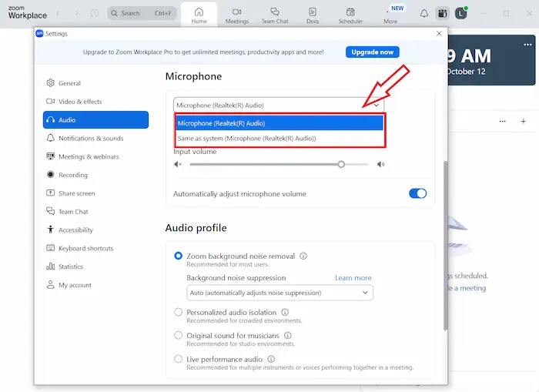Expand the Background noise suppression dropdown
The height and width of the screenshot is (392, 539).
280,293
